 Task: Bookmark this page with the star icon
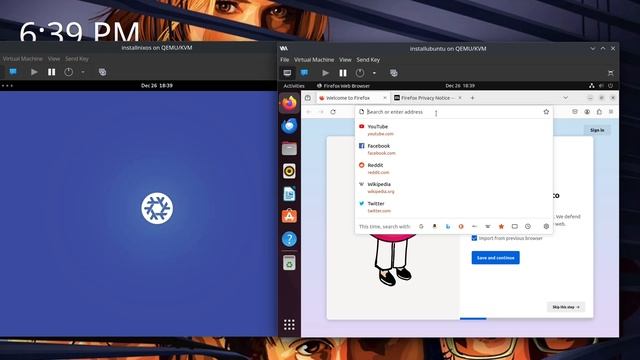[x=546, y=112]
